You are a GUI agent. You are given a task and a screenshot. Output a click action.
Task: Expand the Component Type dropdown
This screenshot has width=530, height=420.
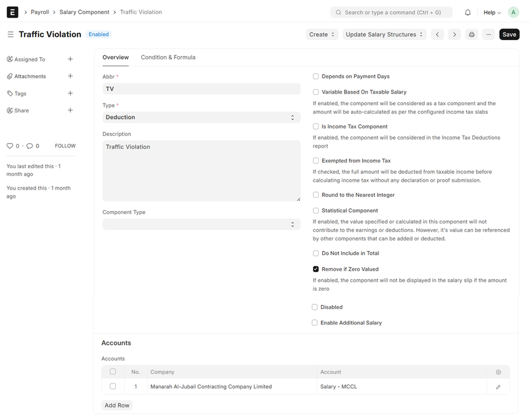pyautogui.click(x=201, y=225)
